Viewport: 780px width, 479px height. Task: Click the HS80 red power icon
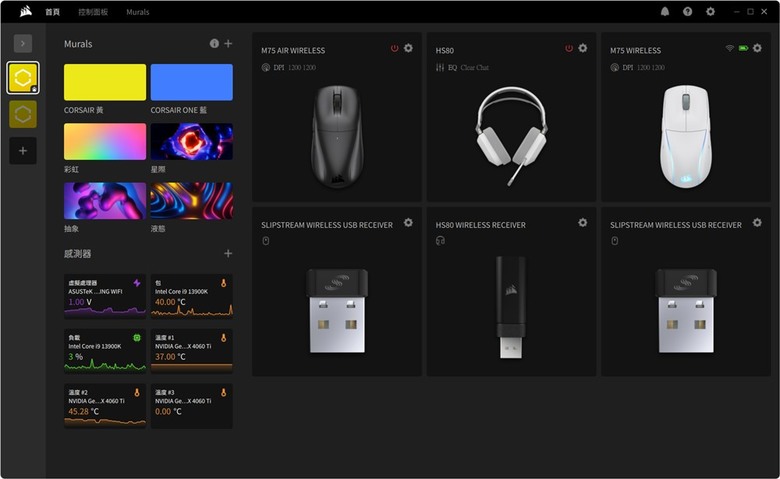click(569, 48)
